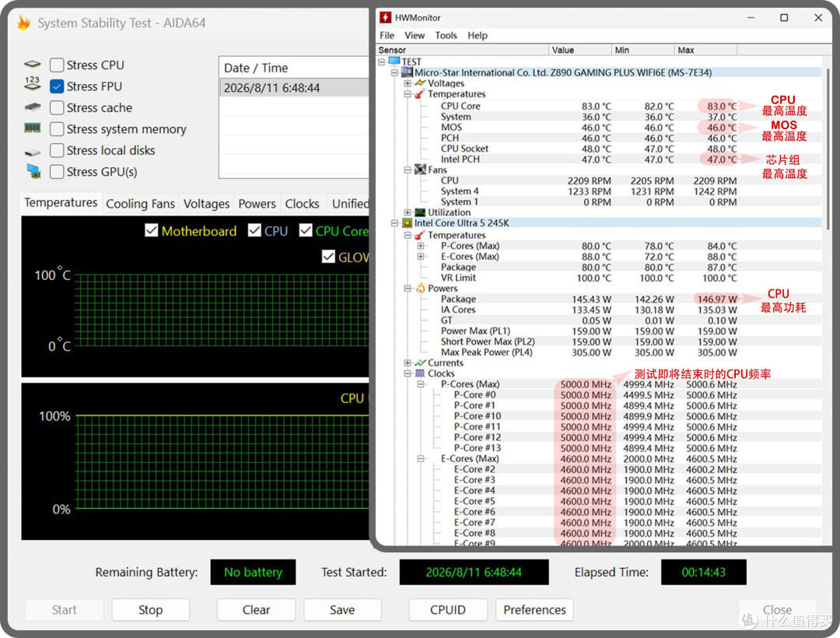
Task: Open the File menu in HWMonitor
Action: (387, 35)
